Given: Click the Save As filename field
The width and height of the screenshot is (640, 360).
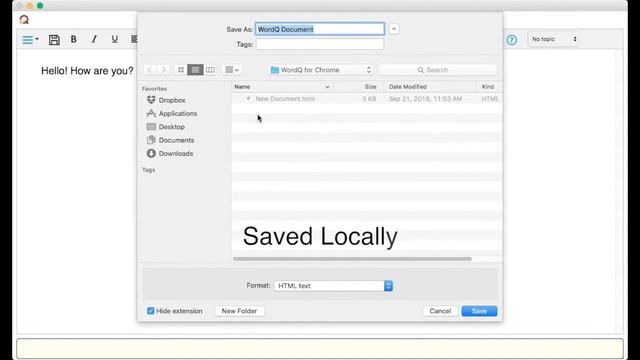Looking at the screenshot, I should coord(320,29).
